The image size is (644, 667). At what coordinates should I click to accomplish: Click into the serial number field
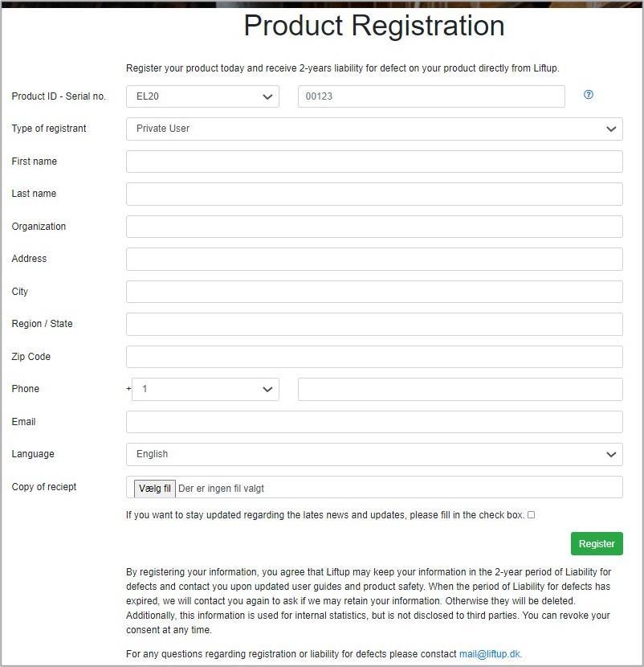click(x=431, y=96)
